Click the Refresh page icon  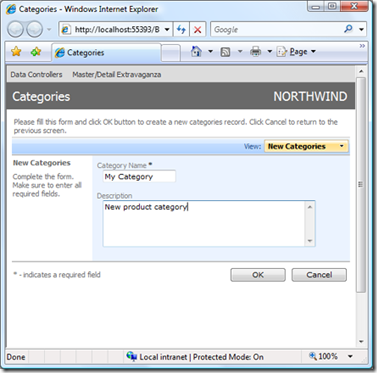181,29
